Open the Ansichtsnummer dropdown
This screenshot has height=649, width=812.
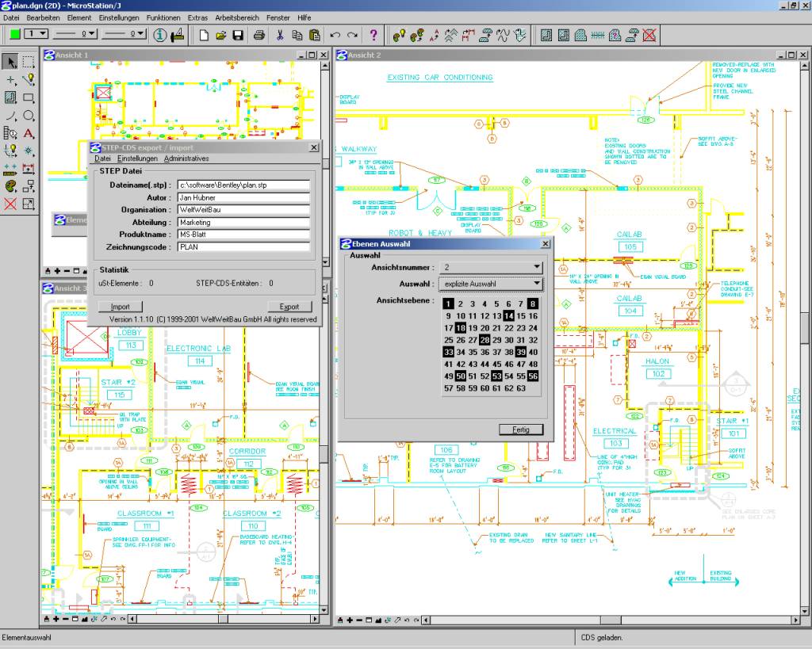click(537, 267)
